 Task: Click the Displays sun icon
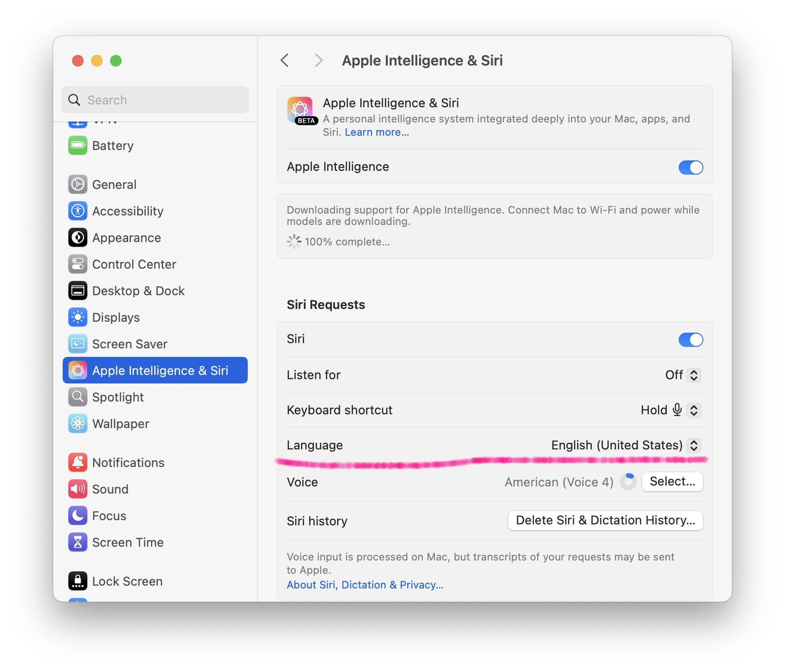point(78,317)
